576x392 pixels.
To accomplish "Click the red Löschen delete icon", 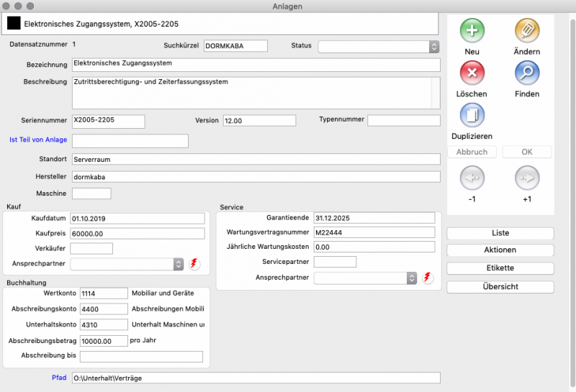I will tap(472, 73).
